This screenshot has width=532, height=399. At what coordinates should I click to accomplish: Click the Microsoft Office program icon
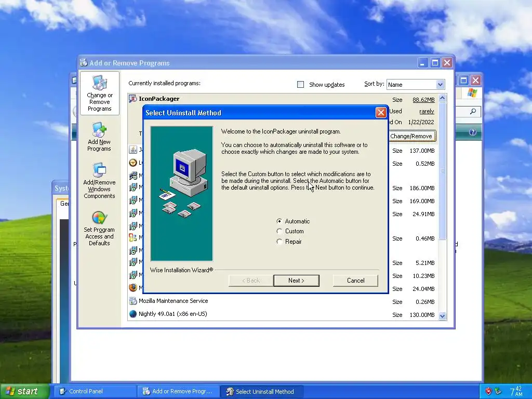pos(133,237)
